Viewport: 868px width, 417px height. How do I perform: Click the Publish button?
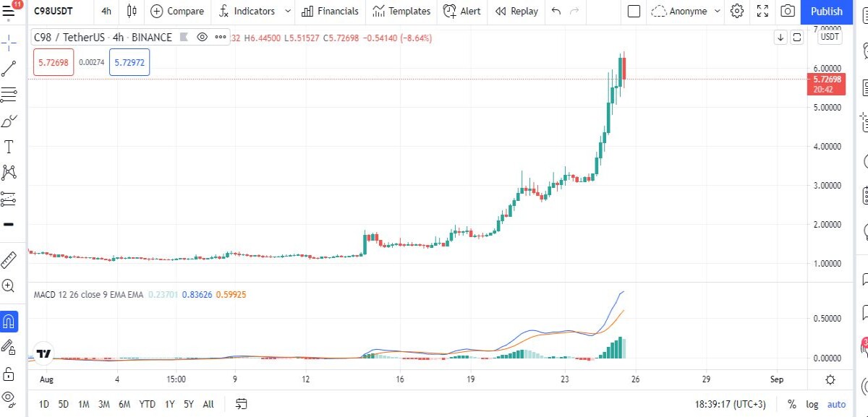point(826,11)
